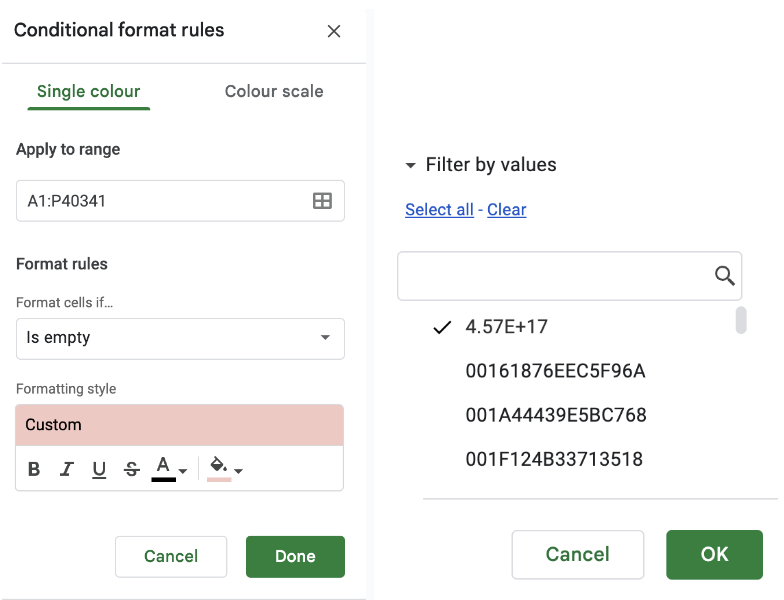Viewport: 784px width, 600px height.
Task: Close the Conditional format rules panel
Action: pyautogui.click(x=334, y=31)
